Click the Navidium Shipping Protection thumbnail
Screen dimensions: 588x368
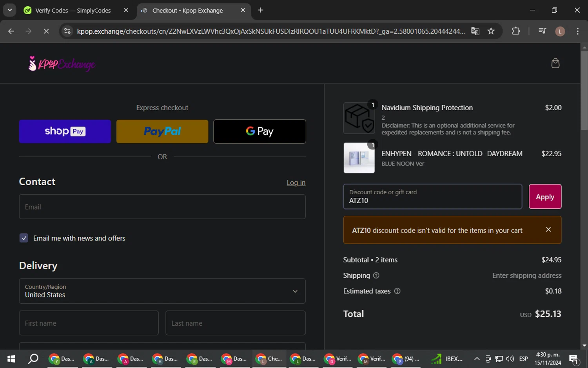click(359, 118)
